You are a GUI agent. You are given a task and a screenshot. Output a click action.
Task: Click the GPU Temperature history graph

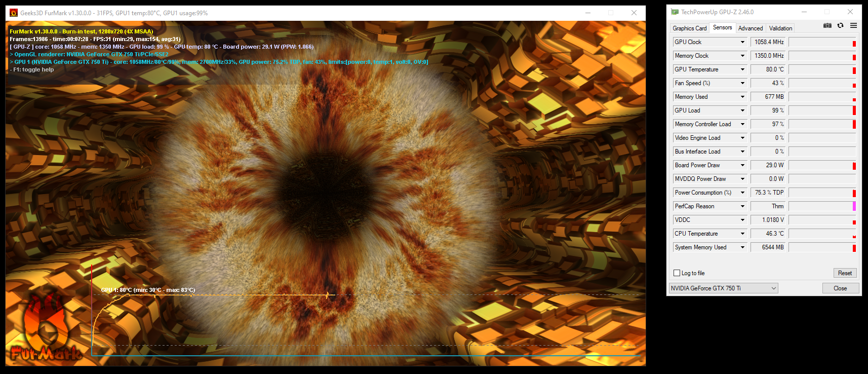click(x=822, y=69)
